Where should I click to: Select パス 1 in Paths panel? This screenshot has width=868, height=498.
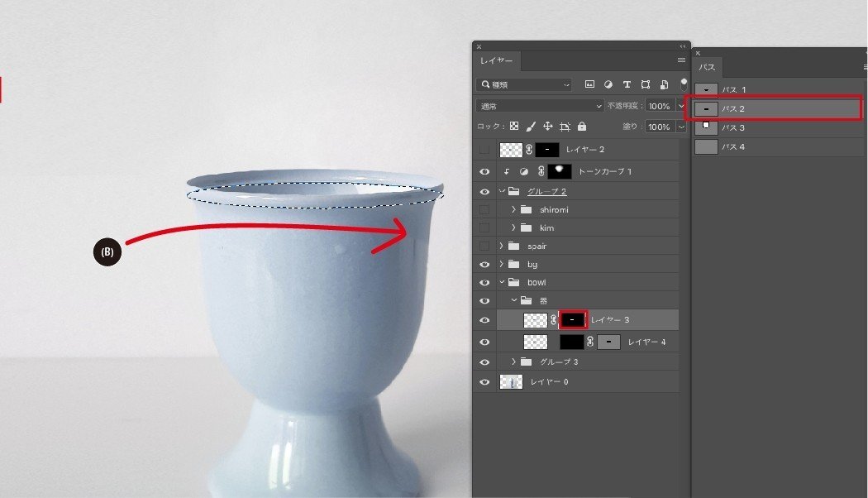tap(778, 89)
